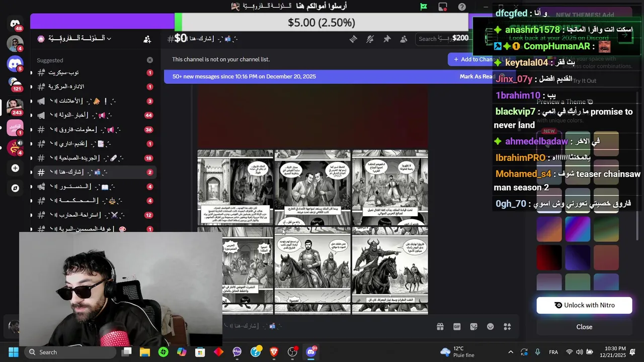Open the comic panel of knights riding horses
644x362 pixels.
pos(312,265)
